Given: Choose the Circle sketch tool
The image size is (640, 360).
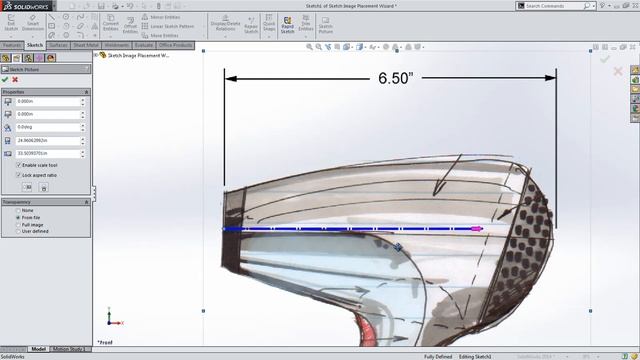Looking at the screenshot, I should pyautogui.click(x=66, y=17).
